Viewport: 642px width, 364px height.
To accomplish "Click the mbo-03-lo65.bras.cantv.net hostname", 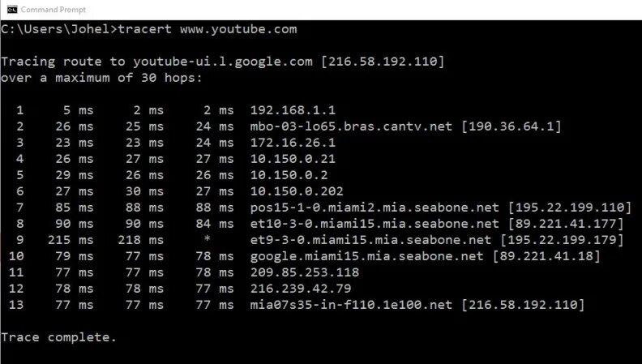I will coord(351,126).
